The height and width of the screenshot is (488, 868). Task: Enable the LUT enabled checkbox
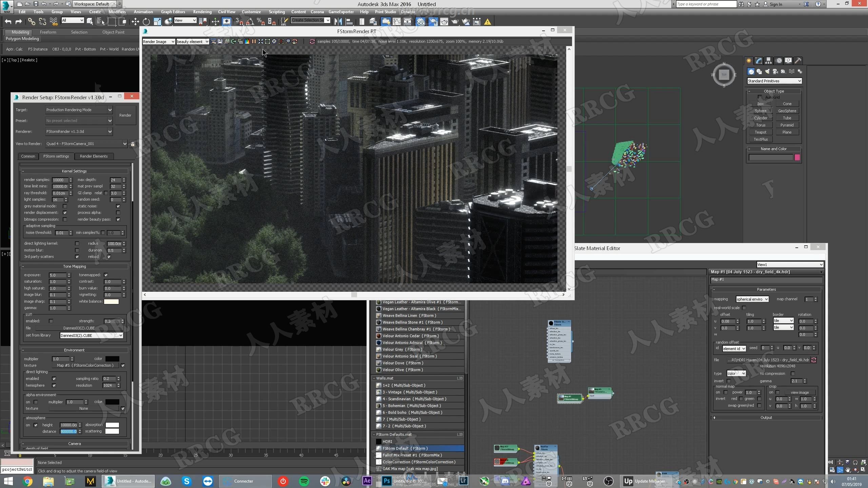pyautogui.click(x=51, y=321)
